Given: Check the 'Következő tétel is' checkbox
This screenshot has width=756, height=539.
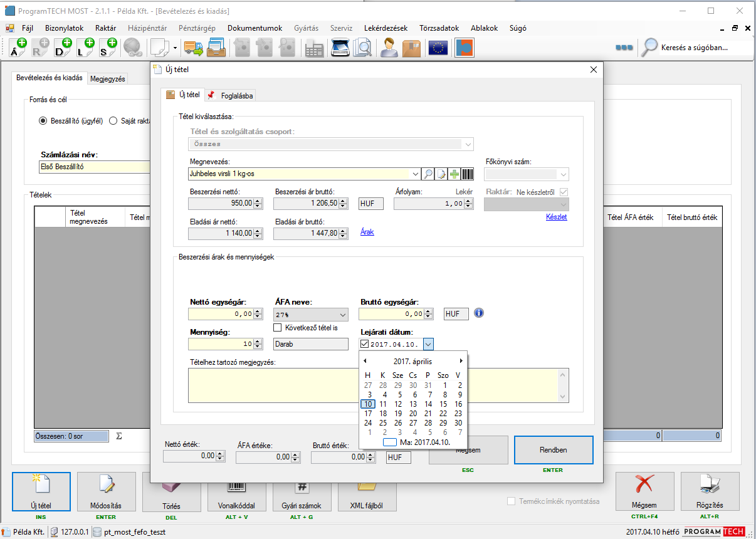Looking at the screenshot, I should [x=278, y=328].
